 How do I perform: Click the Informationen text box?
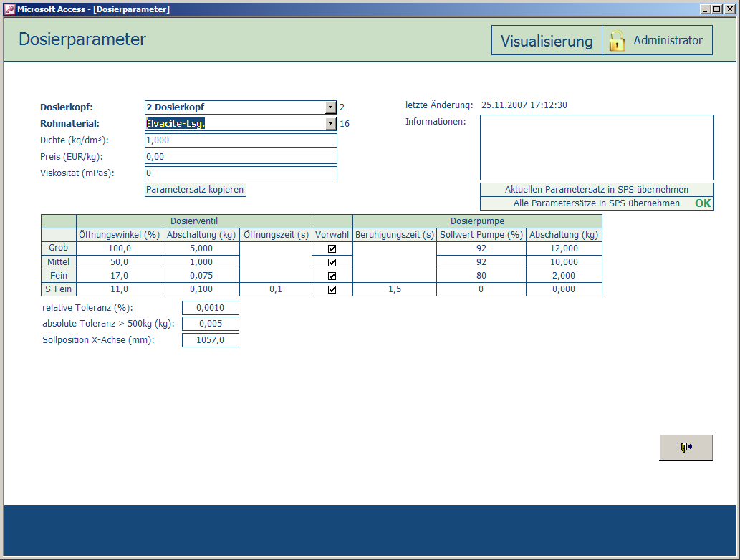(x=597, y=148)
